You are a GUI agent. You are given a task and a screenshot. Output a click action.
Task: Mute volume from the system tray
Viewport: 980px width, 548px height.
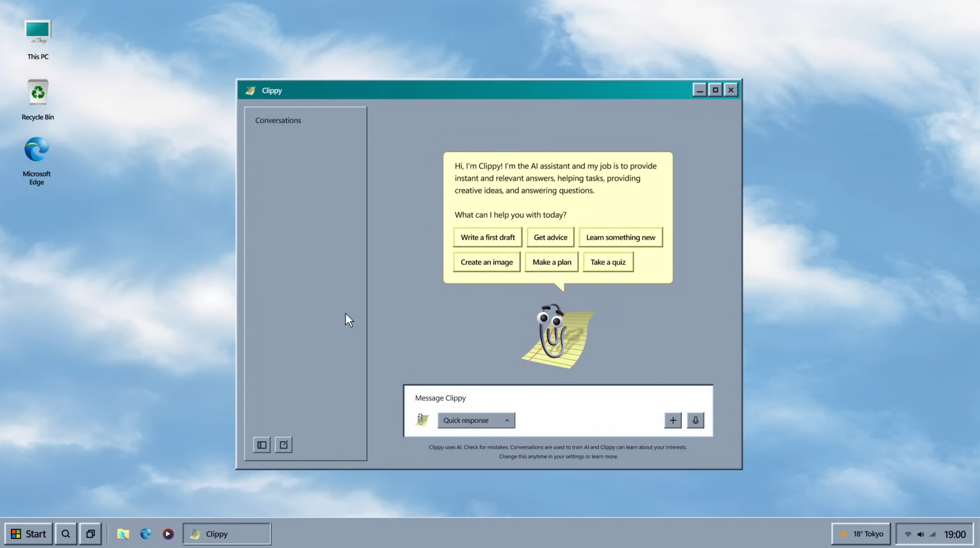[920, 533]
